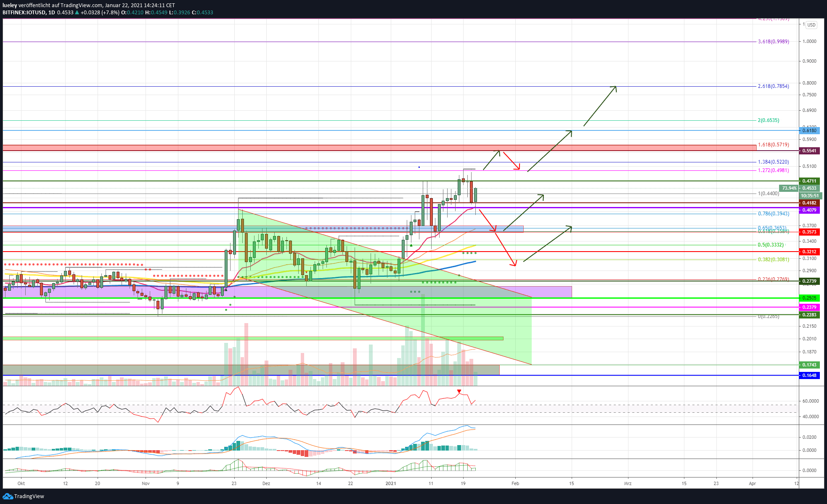The image size is (827, 504).
Task: Click the 40.0000 level on the RSI axis
Action: [x=810, y=416]
